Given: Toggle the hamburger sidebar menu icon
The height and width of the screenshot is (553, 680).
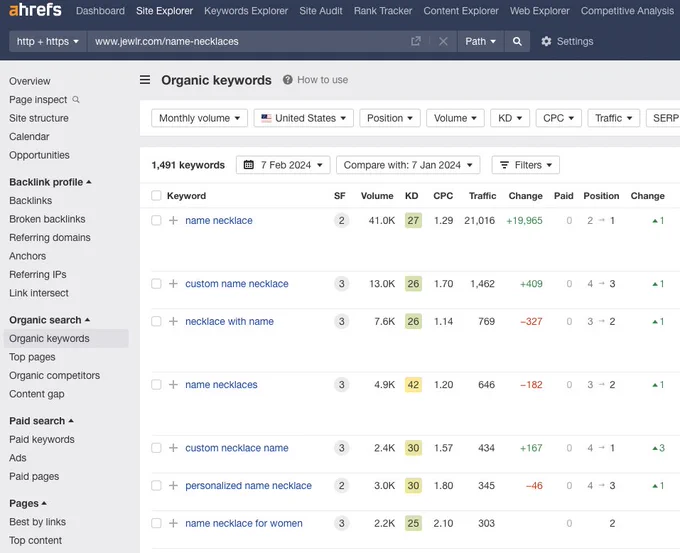Looking at the screenshot, I should click(145, 80).
